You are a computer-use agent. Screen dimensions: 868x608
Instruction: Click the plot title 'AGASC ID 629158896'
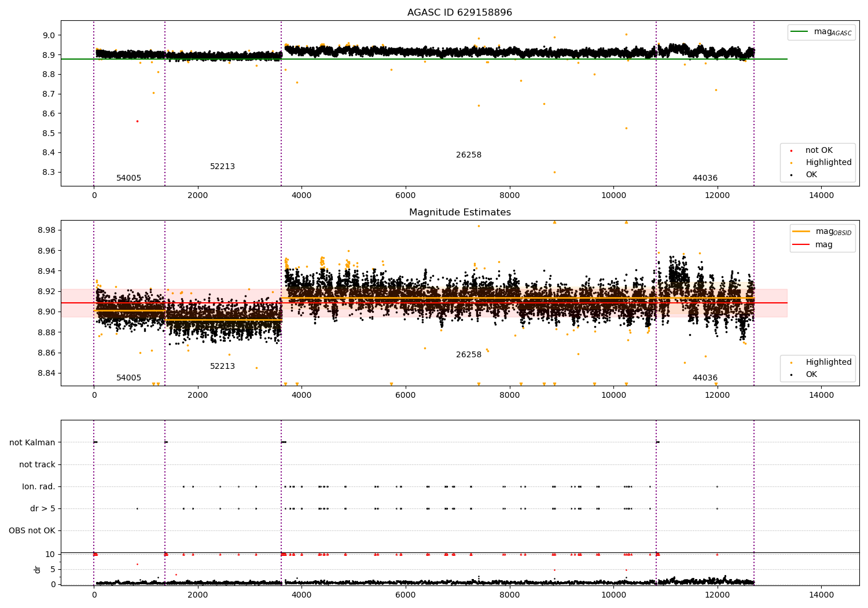pos(459,13)
